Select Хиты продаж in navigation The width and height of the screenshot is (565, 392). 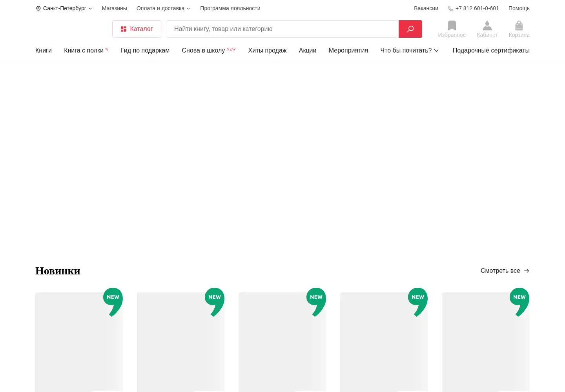click(x=267, y=50)
